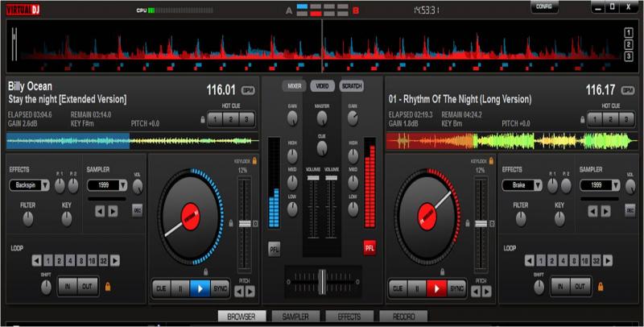644x327 pixels.
Task: Set right deck loop IN point
Action: (x=559, y=287)
